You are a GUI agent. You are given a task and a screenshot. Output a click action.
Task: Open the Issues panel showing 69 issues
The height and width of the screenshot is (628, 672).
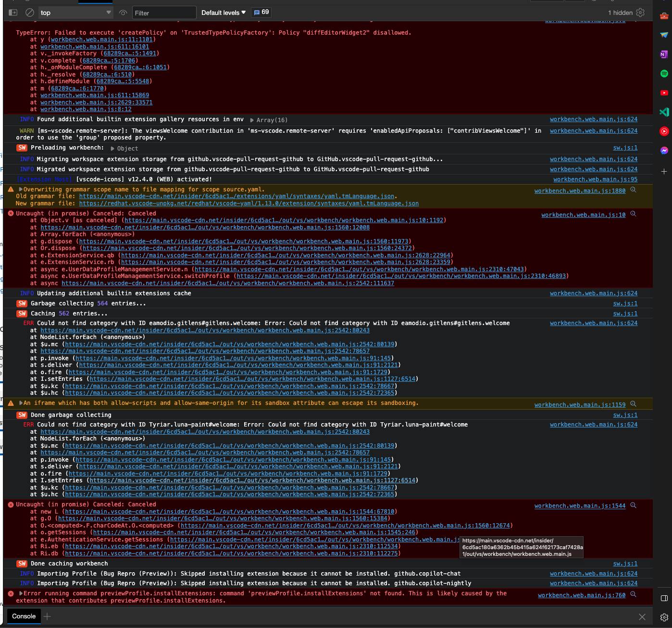click(261, 13)
